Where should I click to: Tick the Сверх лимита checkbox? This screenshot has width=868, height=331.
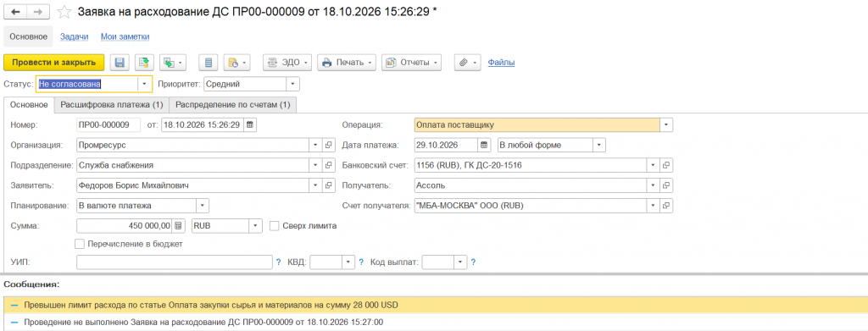point(274,225)
